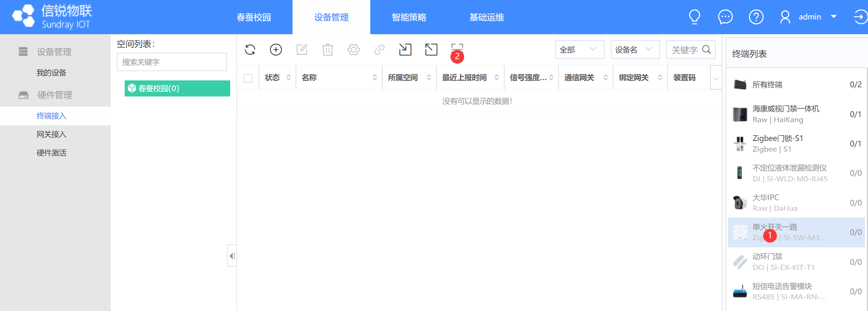
Task: Click the export arrow icon in toolbar
Action: (x=431, y=50)
